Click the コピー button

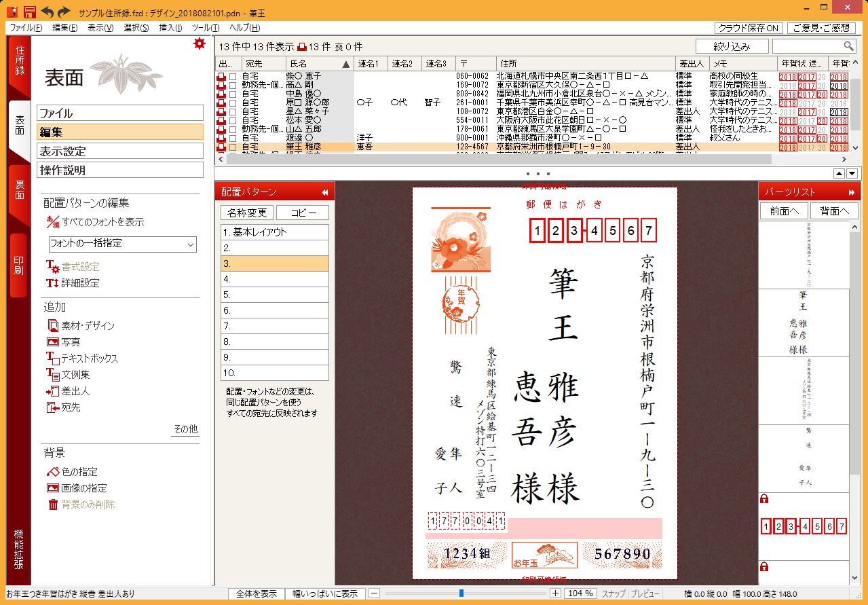pos(303,213)
